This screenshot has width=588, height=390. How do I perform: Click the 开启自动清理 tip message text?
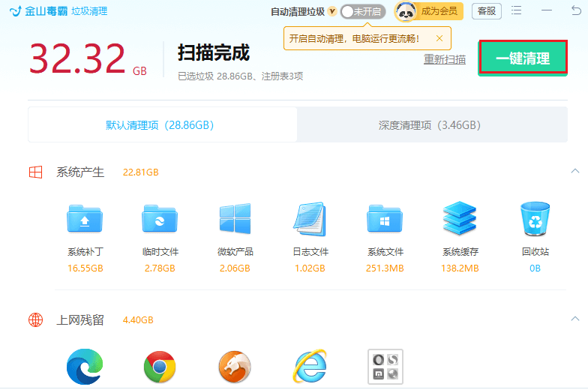(x=354, y=38)
